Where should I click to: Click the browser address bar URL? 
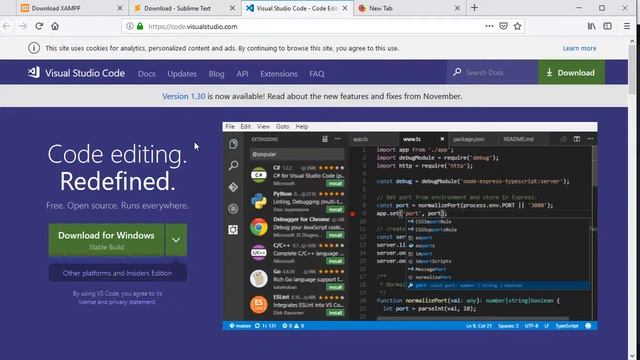click(193, 27)
